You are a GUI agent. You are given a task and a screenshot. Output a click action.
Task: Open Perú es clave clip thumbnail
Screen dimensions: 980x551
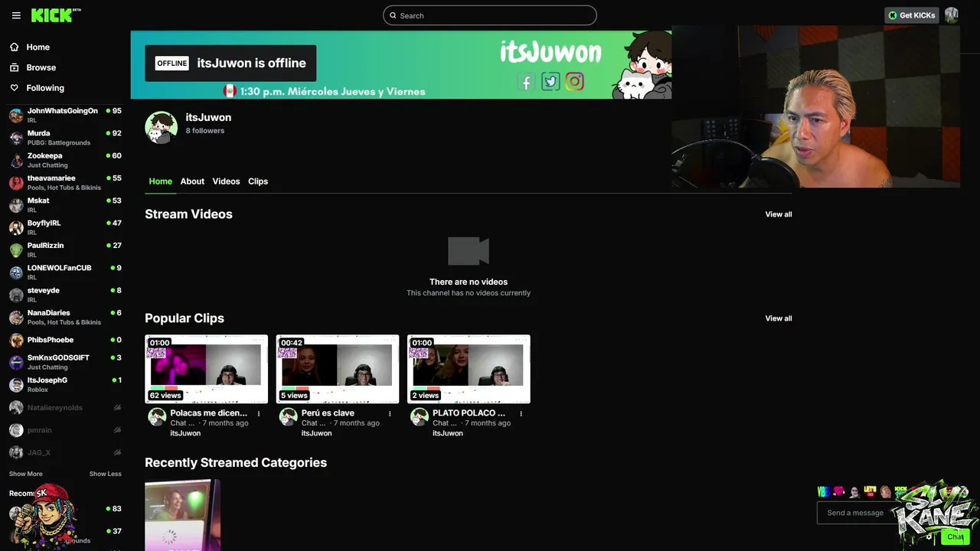coord(338,369)
